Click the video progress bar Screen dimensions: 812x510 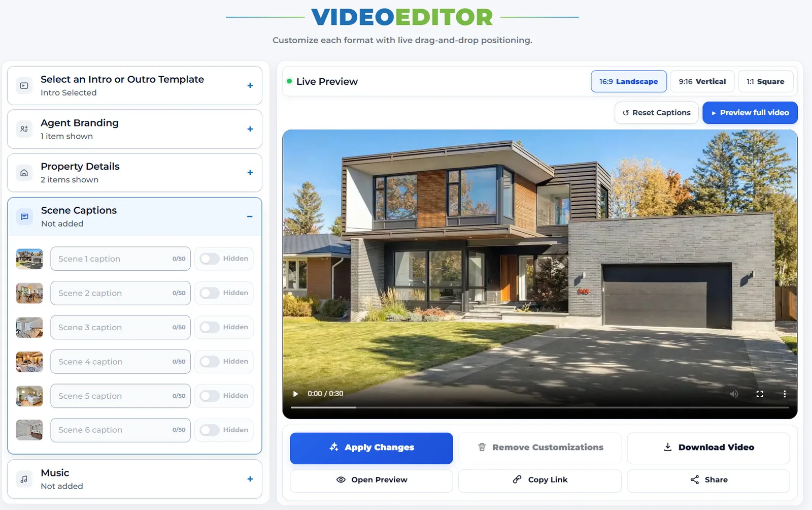tap(540, 407)
